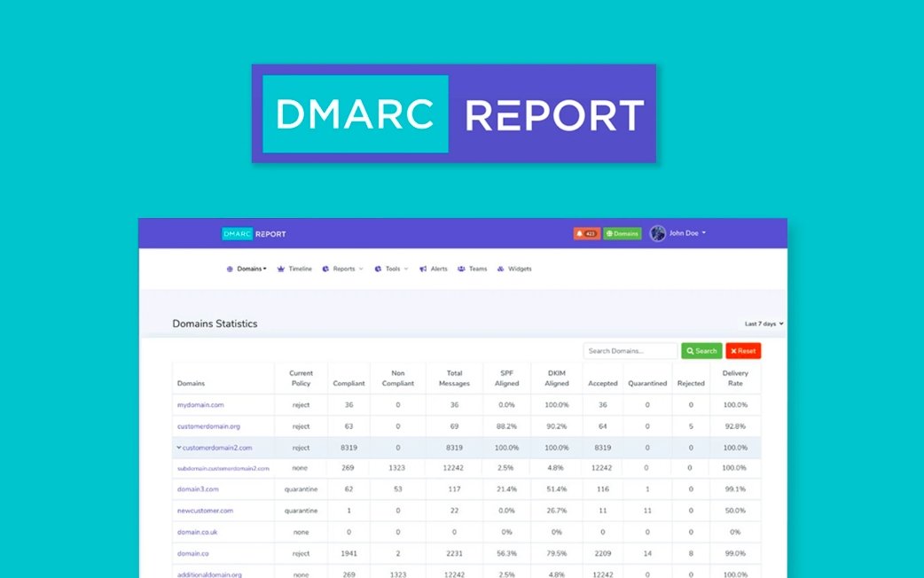Screen dimensions: 924x578
Task: Click the 1941 compliant value for domain.co
Action: (348, 554)
